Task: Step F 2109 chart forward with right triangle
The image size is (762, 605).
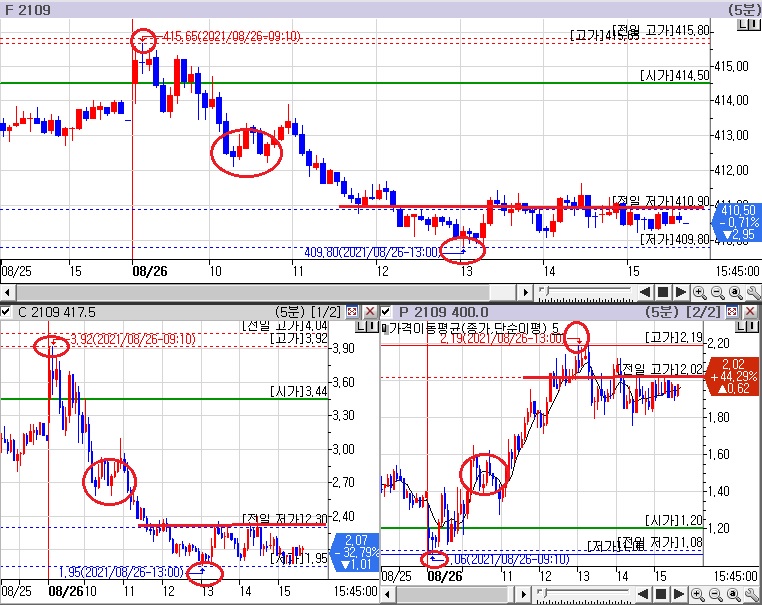Action: coord(681,293)
